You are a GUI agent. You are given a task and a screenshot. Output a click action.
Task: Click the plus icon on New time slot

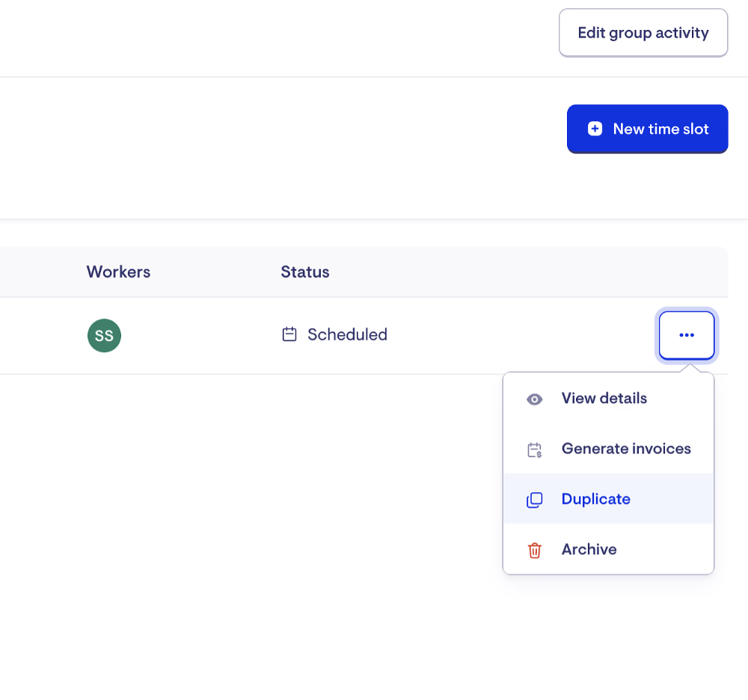(595, 129)
